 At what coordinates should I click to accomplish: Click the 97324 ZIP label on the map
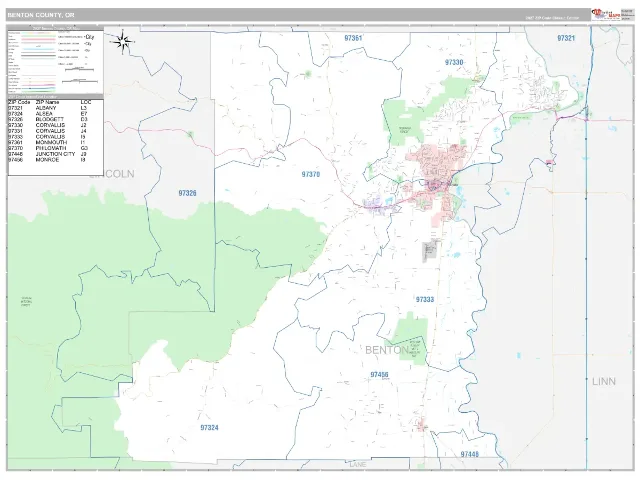coord(209,427)
